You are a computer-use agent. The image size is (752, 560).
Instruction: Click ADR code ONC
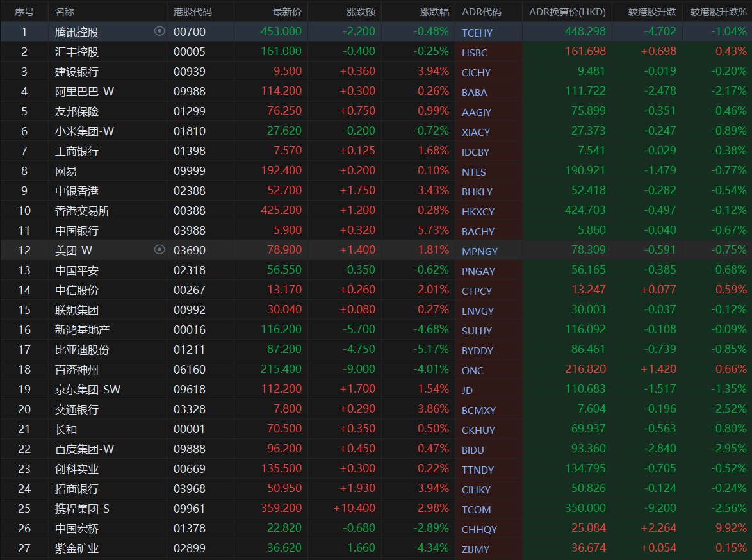coord(472,370)
